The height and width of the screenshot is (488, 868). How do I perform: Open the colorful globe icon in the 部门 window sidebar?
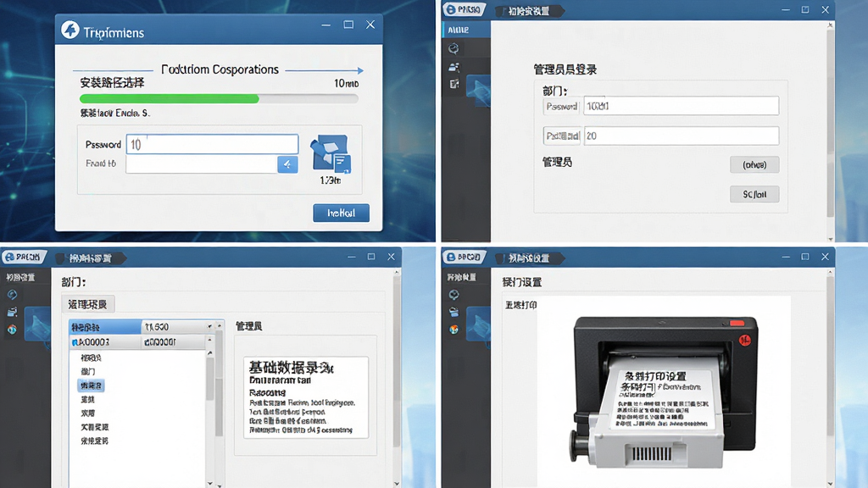pyautogui.click(x=12, y=330)
